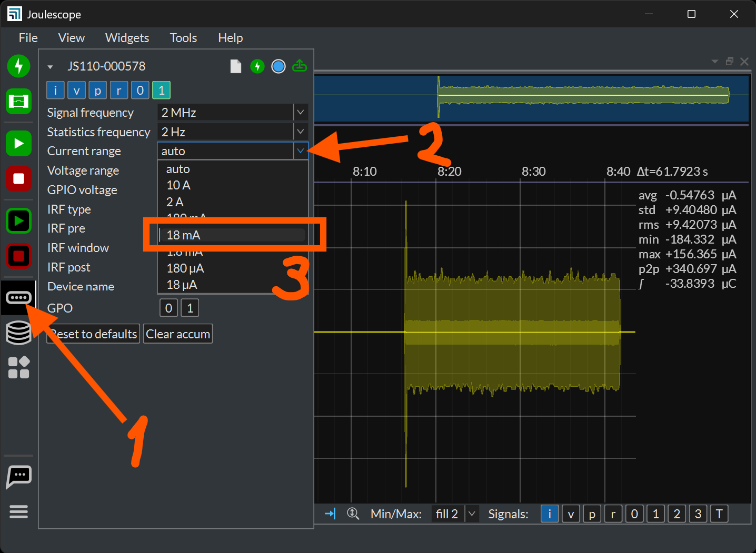Toggle the 'p' power signal in device panel
This screenshot has width=756, height=553.
tap(98, 91)
